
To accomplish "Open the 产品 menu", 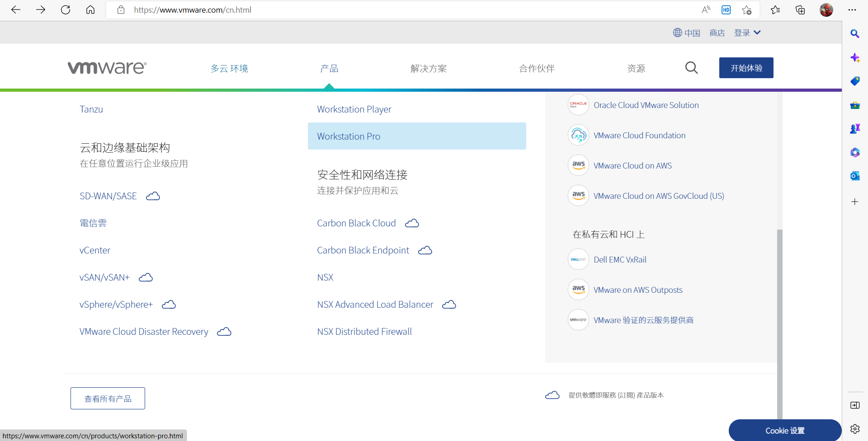I will (x=329, y=68).
